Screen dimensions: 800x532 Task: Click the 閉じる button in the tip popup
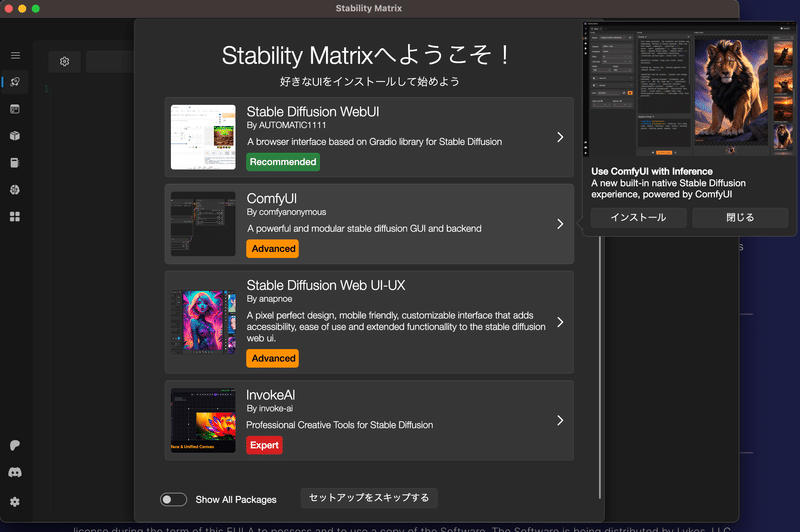(x=740, y=218)
